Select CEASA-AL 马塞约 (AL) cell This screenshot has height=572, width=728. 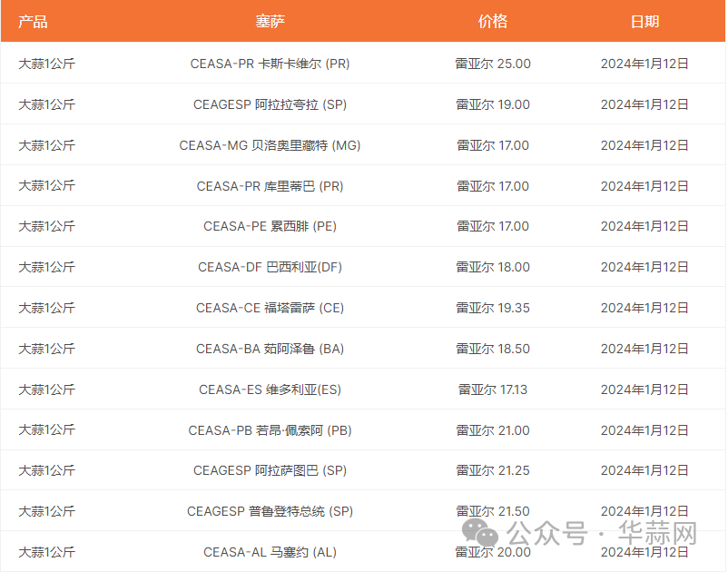[x=270, y=552]
